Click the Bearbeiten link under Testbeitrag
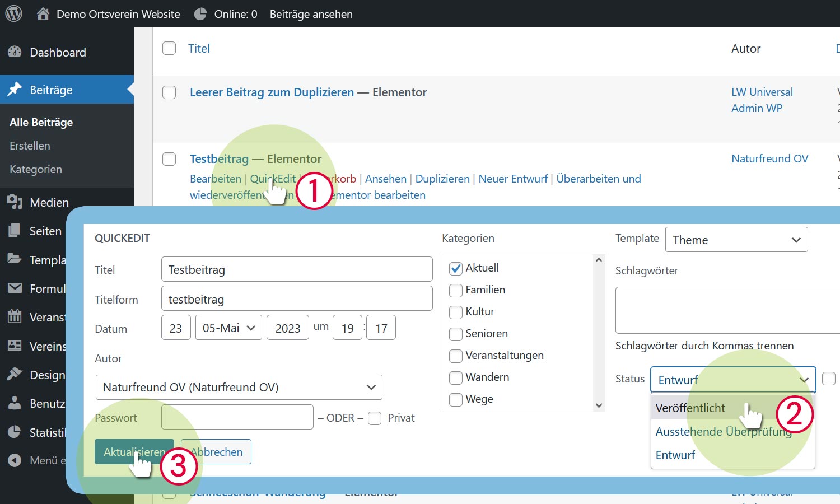840x504 pixels. click(x=216, y=179)
